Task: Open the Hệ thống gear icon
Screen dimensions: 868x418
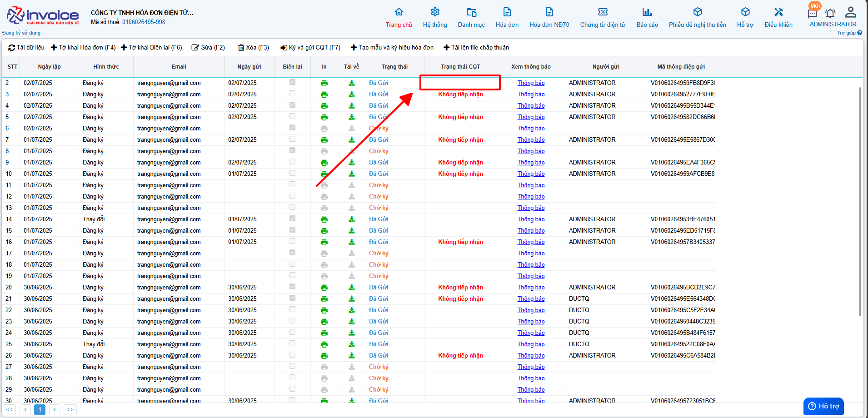Action: click(435, 12)
